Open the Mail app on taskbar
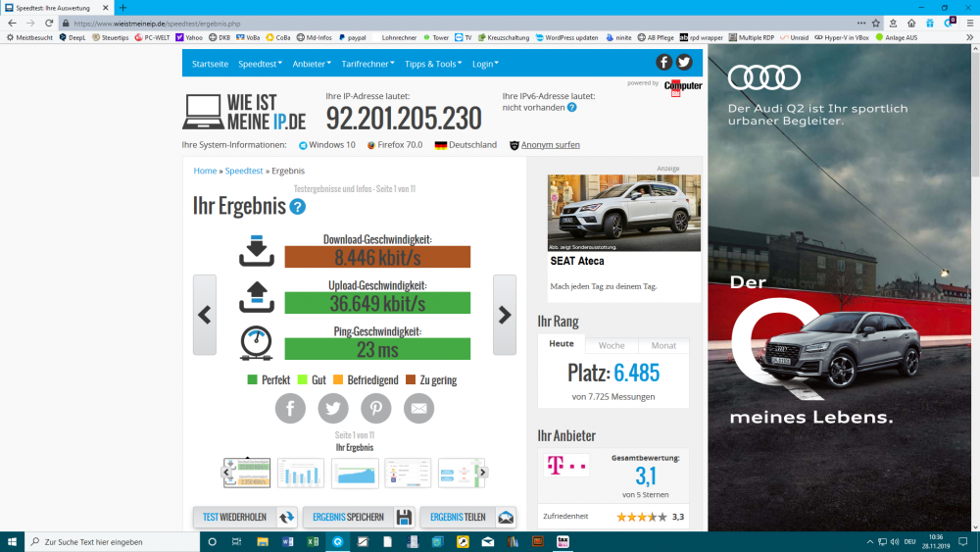This screenshot has height=552, width=980. (x=487, y=541)
